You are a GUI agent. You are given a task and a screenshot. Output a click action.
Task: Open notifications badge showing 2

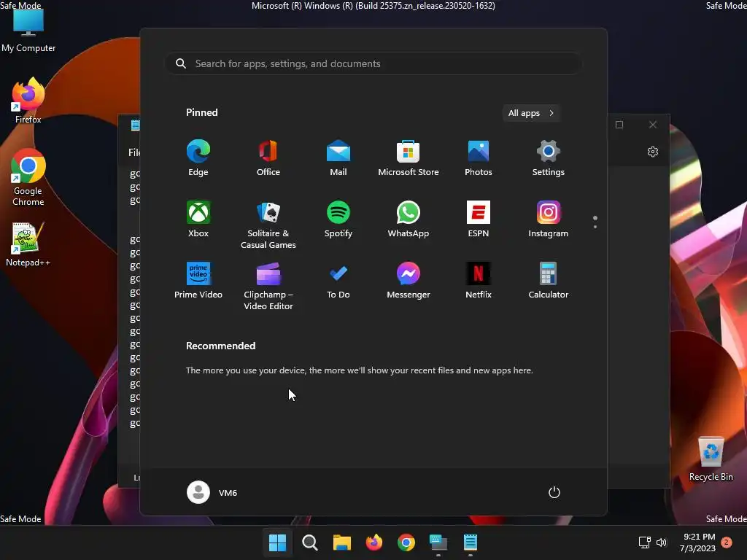[727, 542]
